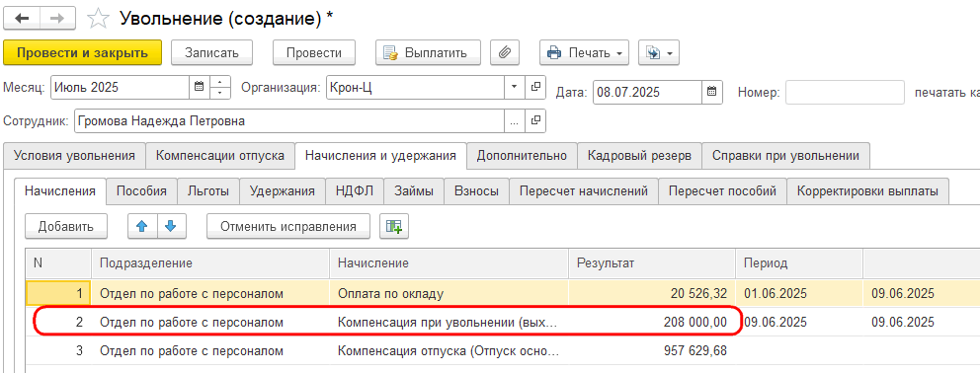Switch to Удержания sub-tab

(283, 191)
